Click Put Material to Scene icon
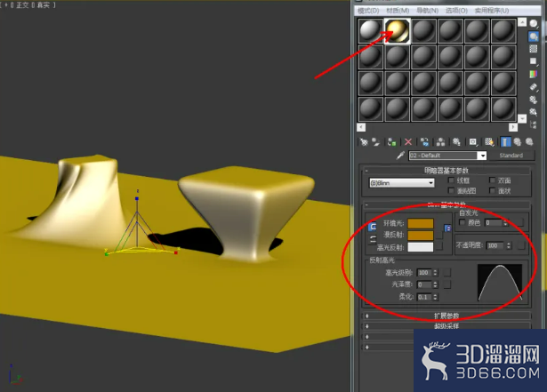The width and height of the screenshot is (547, 392). tap(375, 142)
